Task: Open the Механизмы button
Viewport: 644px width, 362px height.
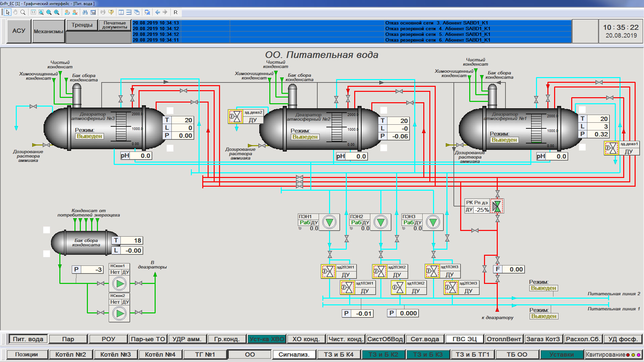Action: pyautogui.click(x=48, y=31)
